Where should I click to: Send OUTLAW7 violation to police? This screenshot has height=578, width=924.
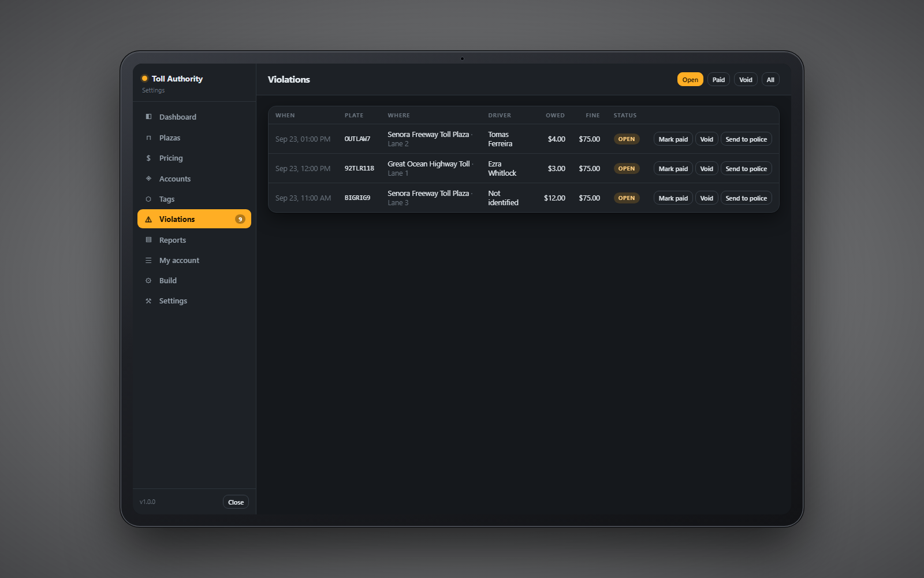click(x=746, y=139)
